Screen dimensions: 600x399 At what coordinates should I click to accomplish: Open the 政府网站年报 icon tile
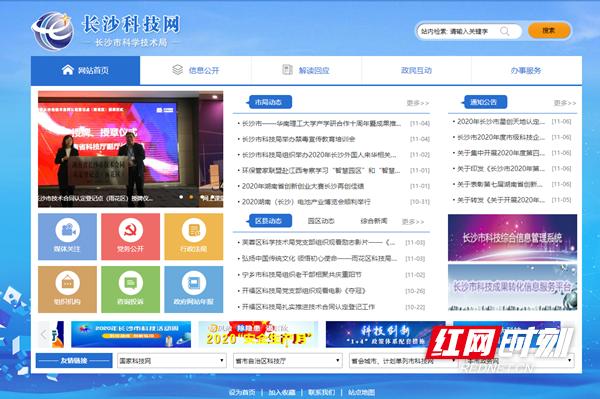(x=194, y=289)
